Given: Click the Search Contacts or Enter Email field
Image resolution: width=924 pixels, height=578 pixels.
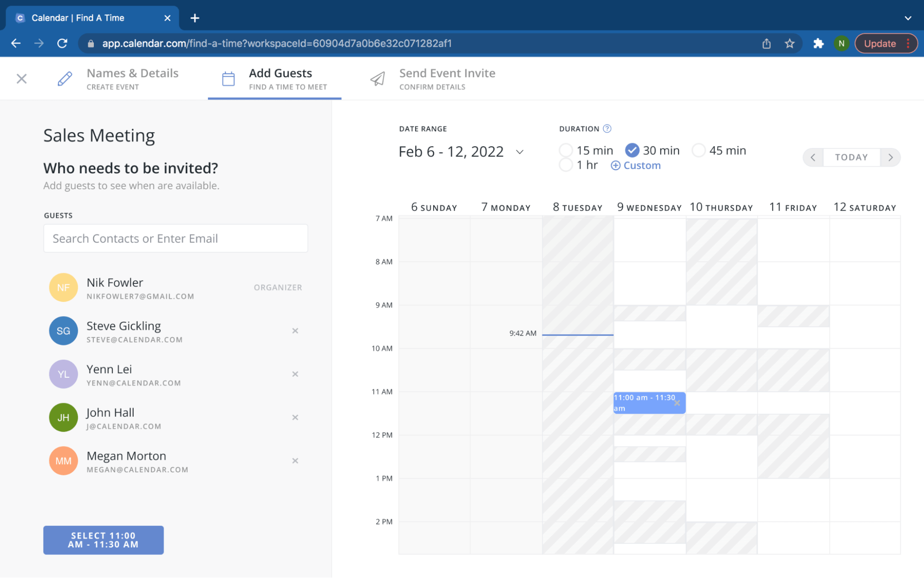Looking at the screenshot, I should (x=175, y=238).
